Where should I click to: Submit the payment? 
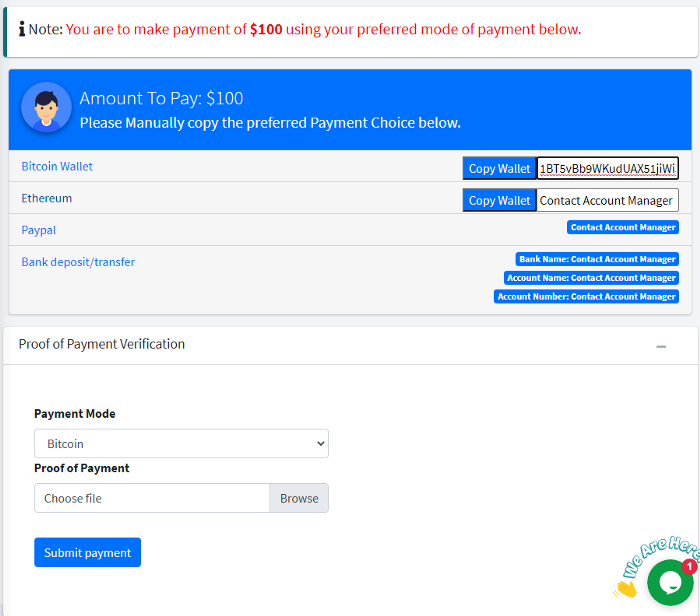point(88,553)
